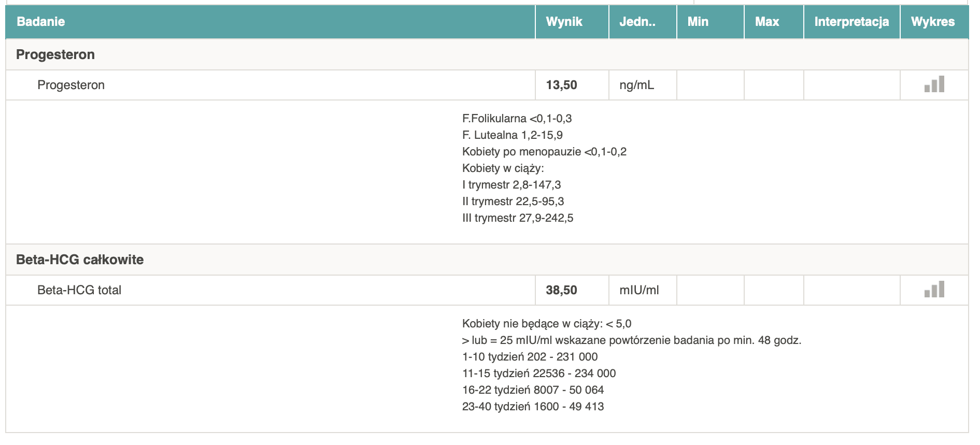Screen dimensions: 980x445
Task: Collapse the Progesteron group heading
Action: pos(55,54)
